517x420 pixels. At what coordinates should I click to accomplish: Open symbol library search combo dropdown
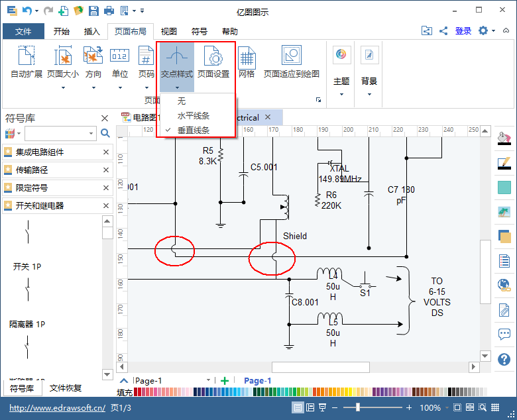pyautogui.click(x=91, y=133)
